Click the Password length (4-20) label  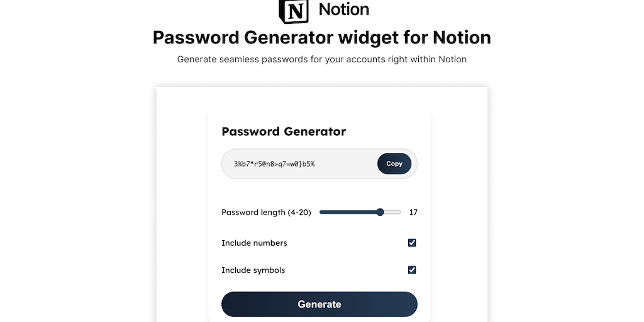tap(266, 213)
